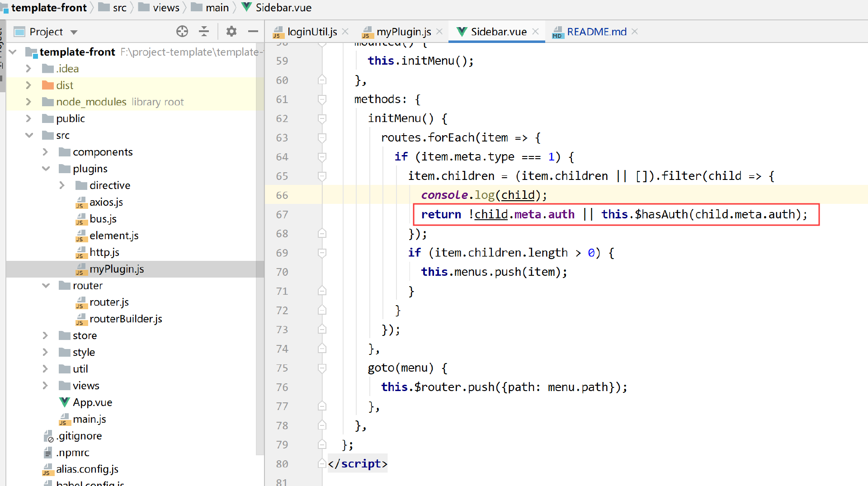Click the locate/scroll-from-source target icon

point(182,31)
